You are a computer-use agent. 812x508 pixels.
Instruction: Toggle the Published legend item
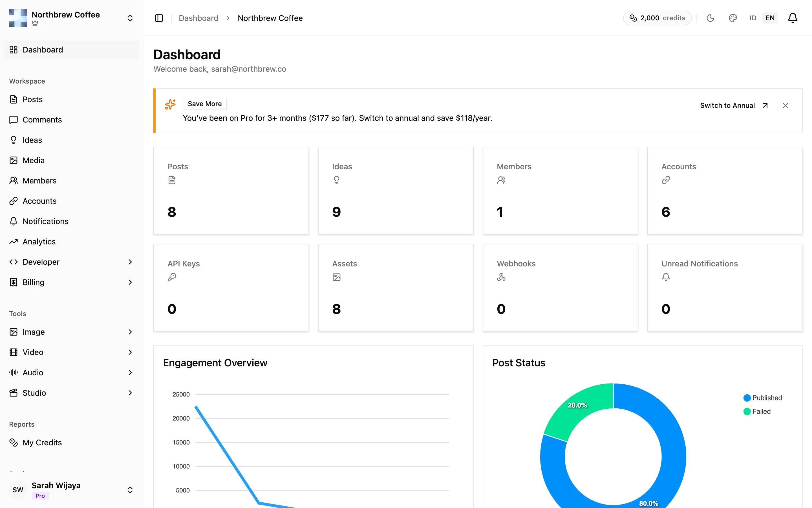763,398
